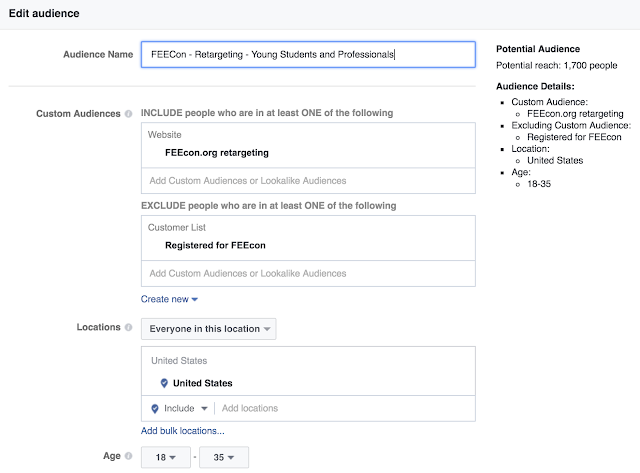Image resolution: width=640 pixels, height=473 pixels.
Task: Select FEEcon.org retargeting included audience
Action: coord(217,153)
